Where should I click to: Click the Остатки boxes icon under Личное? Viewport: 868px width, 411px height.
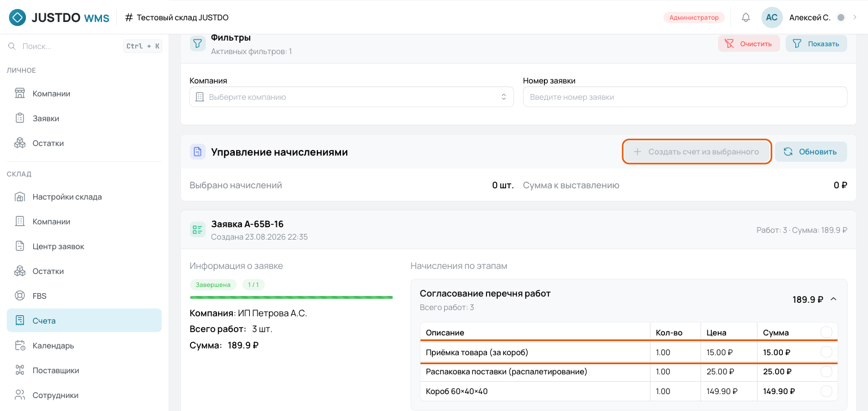(20, 143)
